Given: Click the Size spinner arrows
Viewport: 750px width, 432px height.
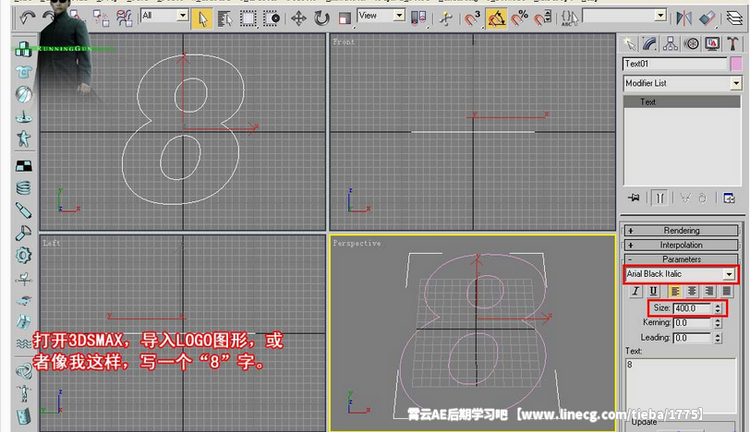Looking at the screenshot, I should point(717,309).
